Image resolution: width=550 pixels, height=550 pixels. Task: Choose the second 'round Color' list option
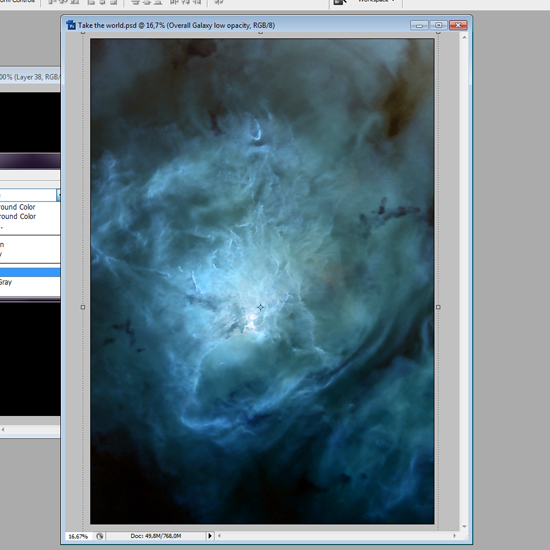point(17,216)
